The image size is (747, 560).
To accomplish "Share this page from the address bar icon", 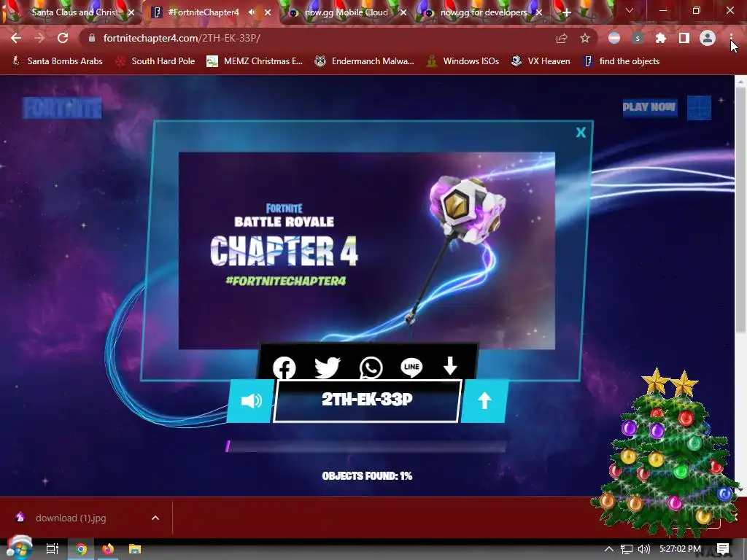I will (x=562, y=38).
